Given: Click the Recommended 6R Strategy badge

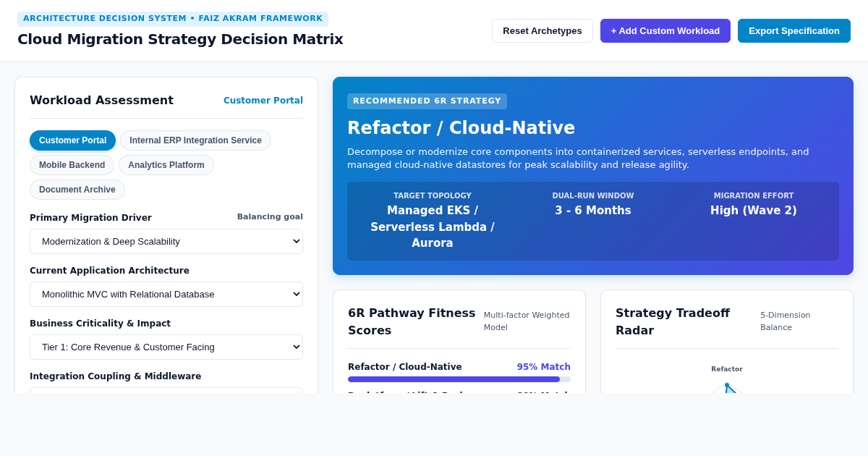Looking at the screenshot, I should pos(427,101).
